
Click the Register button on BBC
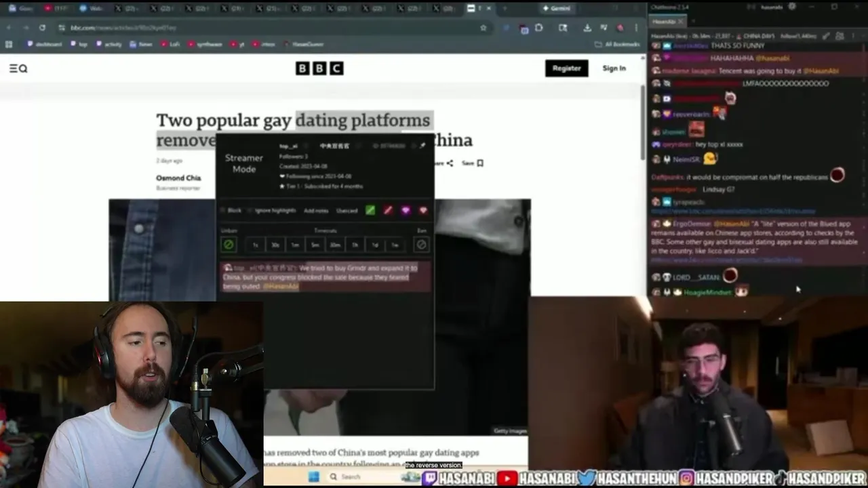point(566,68)
